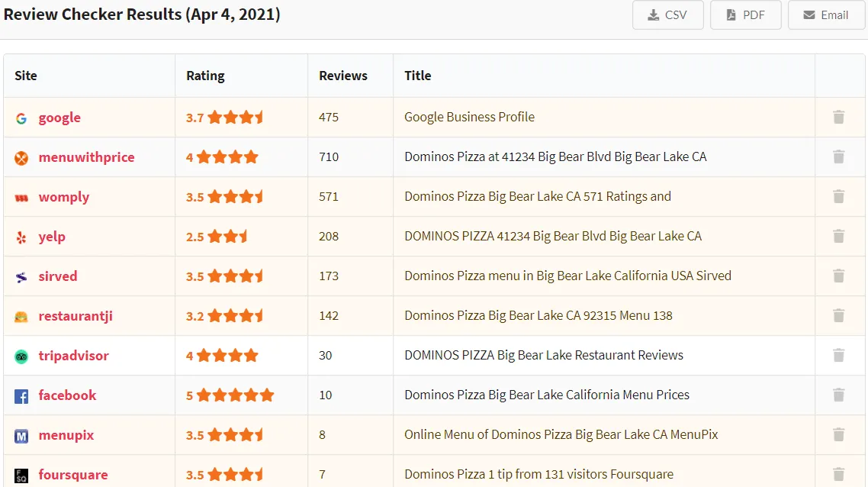Remove the womply entry via trash icon
This screenshot has height=487, width=868.
[x=838, y=196]
